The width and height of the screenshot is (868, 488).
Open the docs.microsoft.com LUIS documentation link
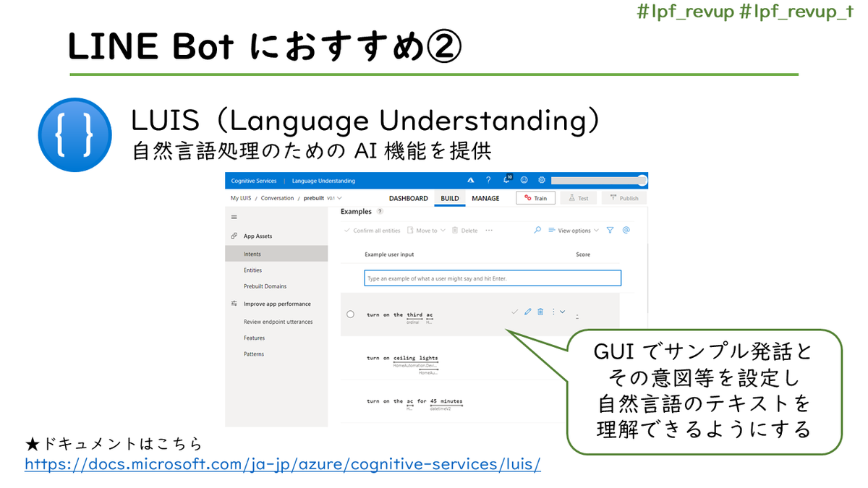point(283,463)
